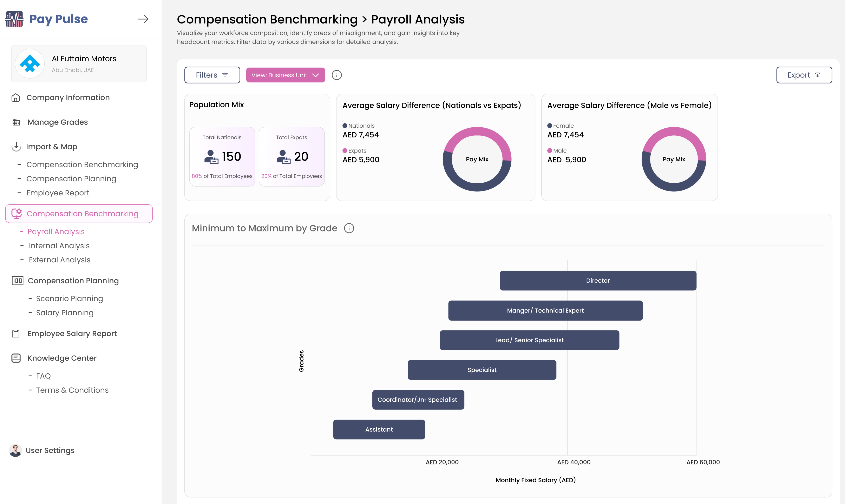Viewport: 845px width, 504px height.
Task: Select the Al Futtaim Motors company card
Action: (79, 64)
